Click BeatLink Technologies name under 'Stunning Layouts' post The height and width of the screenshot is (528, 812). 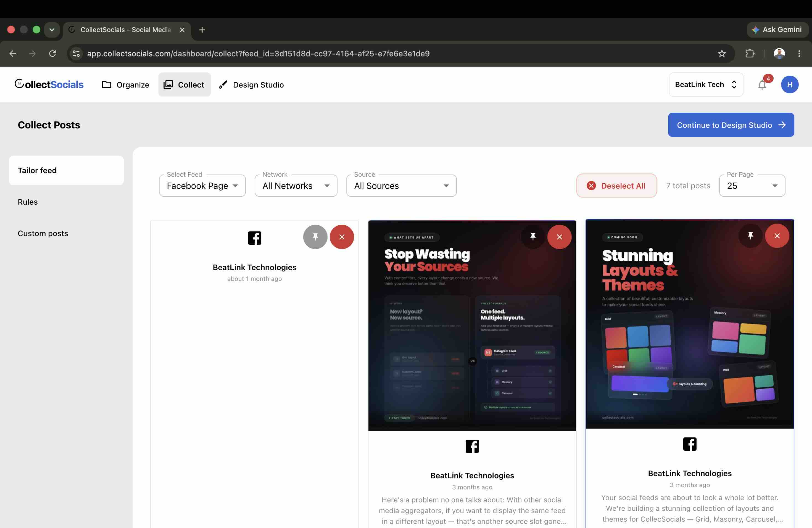point(690,473)
